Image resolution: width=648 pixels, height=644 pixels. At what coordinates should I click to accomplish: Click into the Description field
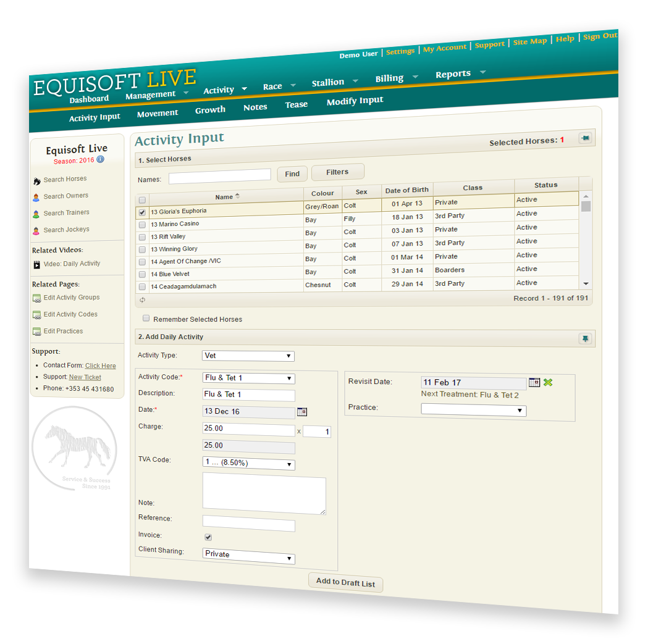(x=249, y=395)
